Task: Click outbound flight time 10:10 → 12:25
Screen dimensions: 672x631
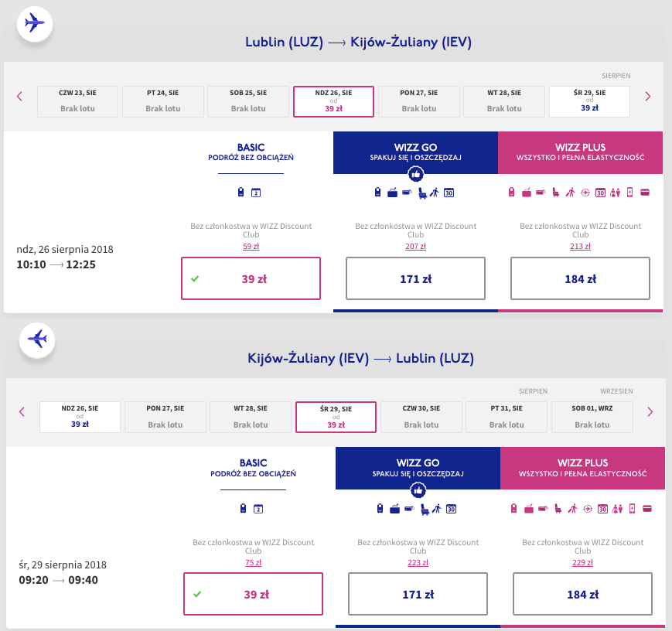Action: point(56,264)
